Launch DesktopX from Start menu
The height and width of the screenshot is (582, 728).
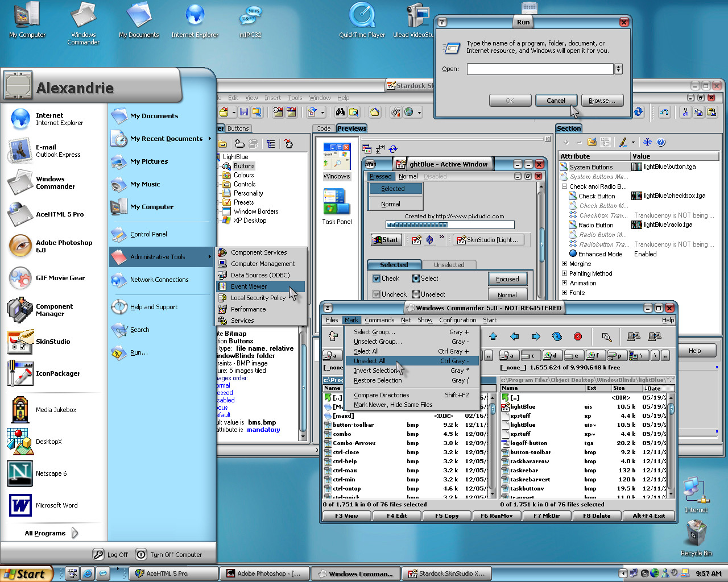[35, 442]
